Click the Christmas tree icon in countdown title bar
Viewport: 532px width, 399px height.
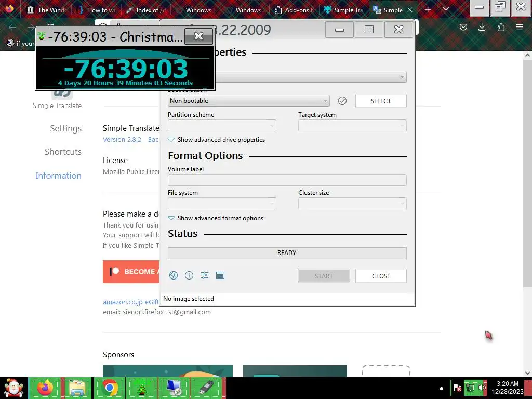point(42,36)
